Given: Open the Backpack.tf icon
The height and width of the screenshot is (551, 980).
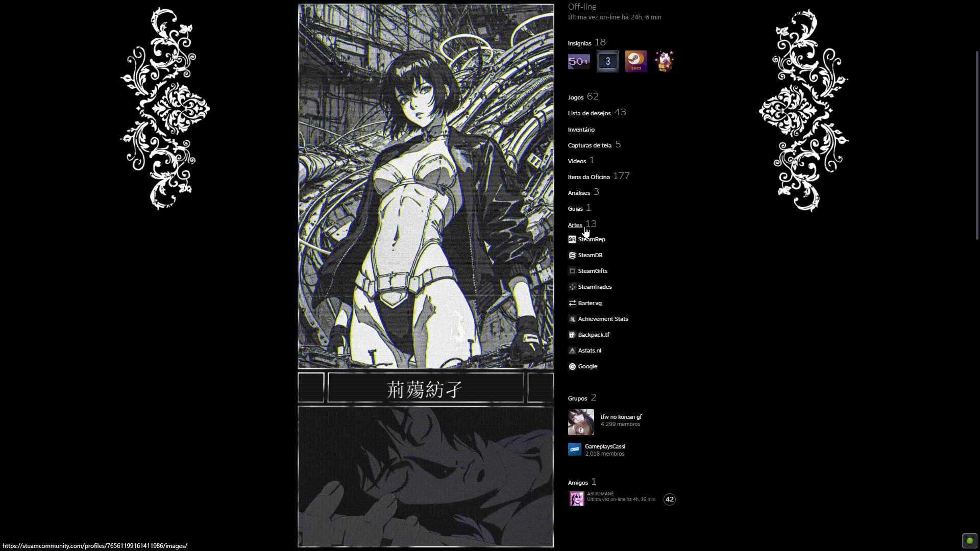Looking at the screenshot, I should click(572, 335).
